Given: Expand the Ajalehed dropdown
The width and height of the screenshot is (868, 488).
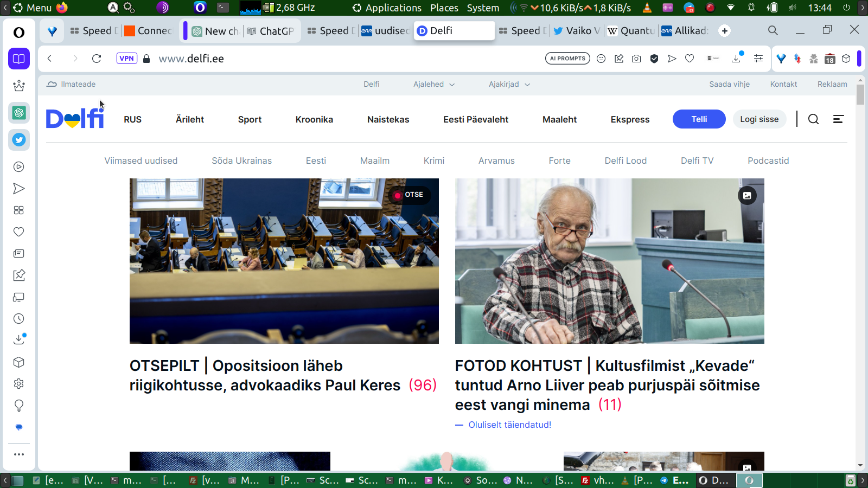Looking at the screenshot, I should tap(433, 84).
